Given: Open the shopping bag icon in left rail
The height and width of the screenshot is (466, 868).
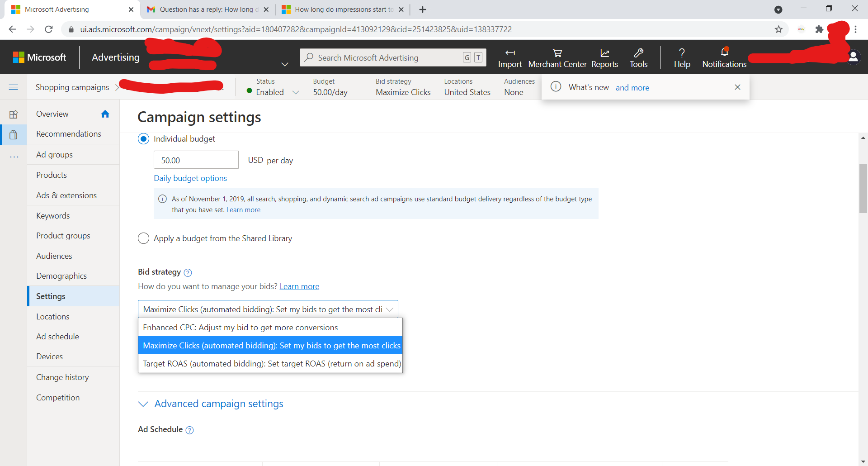Looking at the screenshot, I should [14, 134].
